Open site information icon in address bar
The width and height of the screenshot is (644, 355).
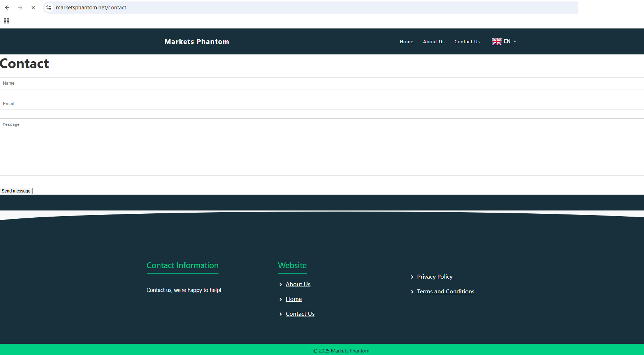tap(49, 8)
